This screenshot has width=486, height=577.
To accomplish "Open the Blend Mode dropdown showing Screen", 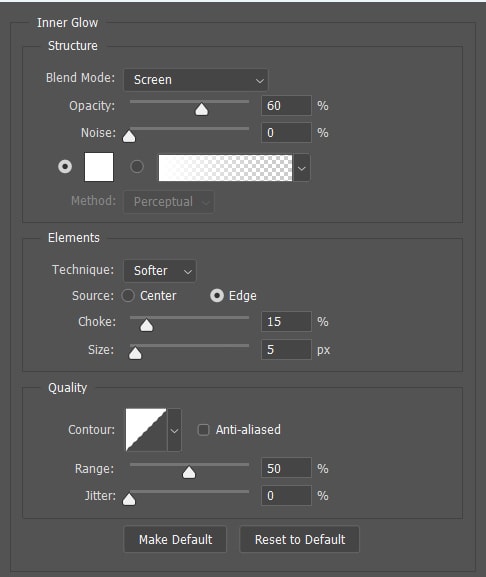I will pyautogui.click(x=196, y=79).
